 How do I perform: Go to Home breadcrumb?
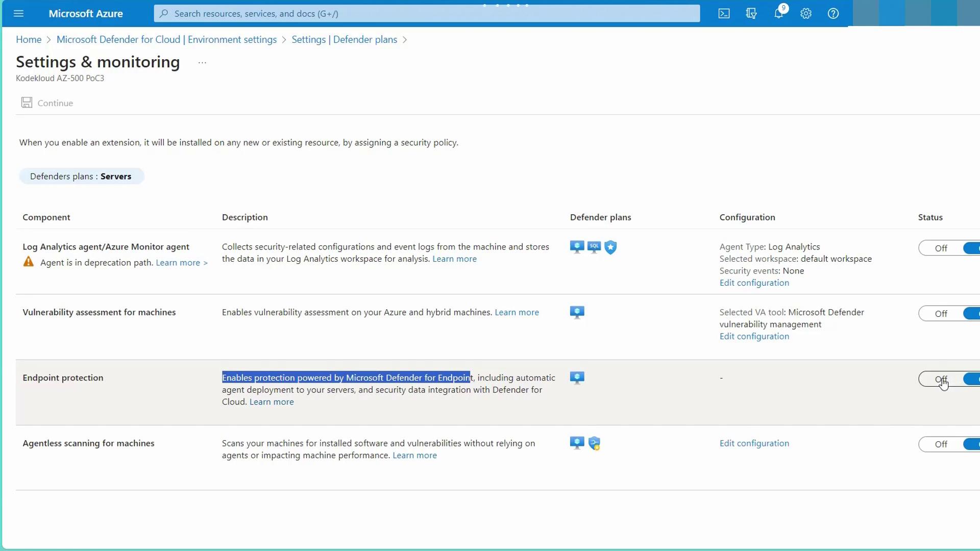pos(29,40)
